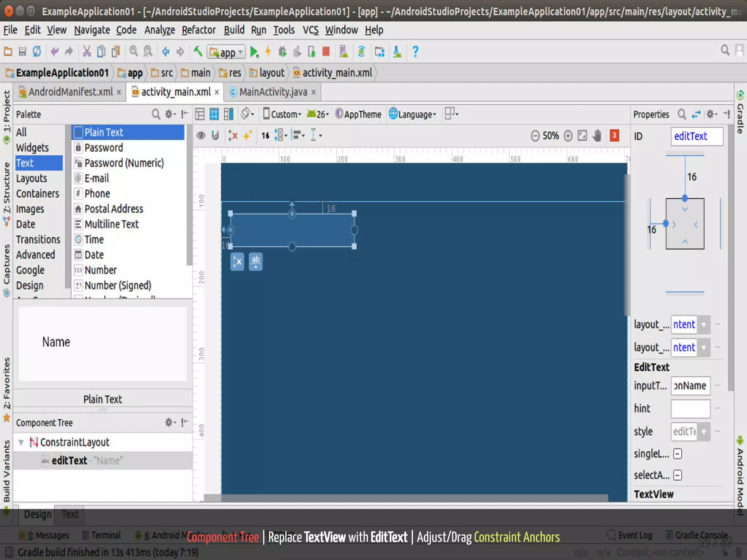
Task: Click the Clear Constraints icon in design toolbar
Action: (232, 136)
